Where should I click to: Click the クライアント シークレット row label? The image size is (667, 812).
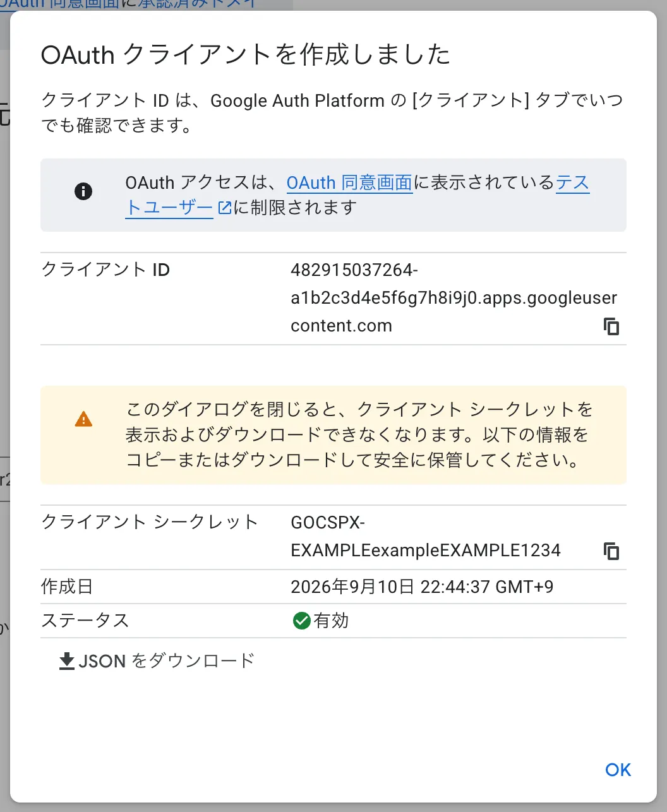coord(150,522)
